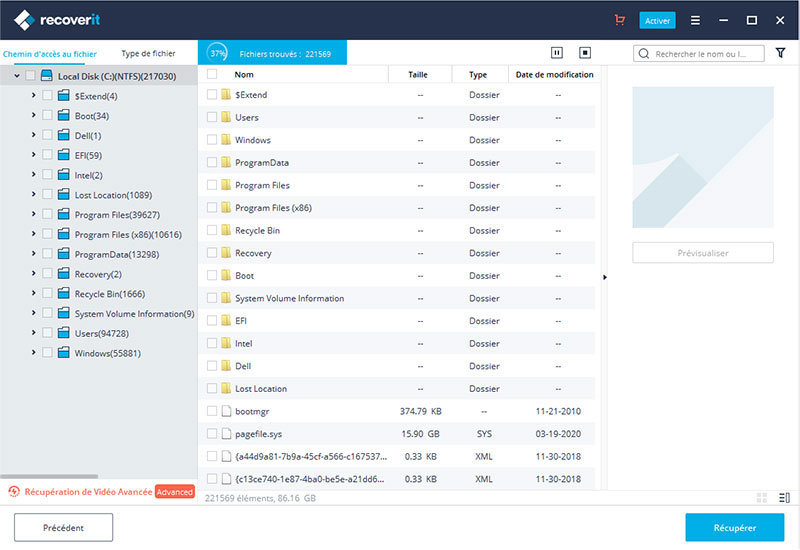The height and width of the screenshot is (550, 800).
Task: Click the Advanced badge
Action: click(174, 492)
